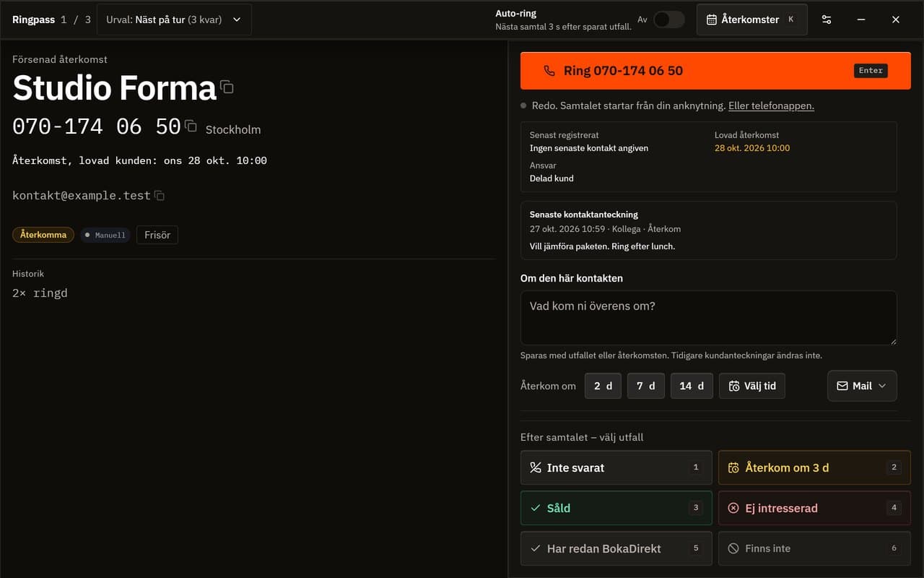This screenshot has width=924, height=578.
Task: Set callback in 14 d
Action: tap(692, 386)
